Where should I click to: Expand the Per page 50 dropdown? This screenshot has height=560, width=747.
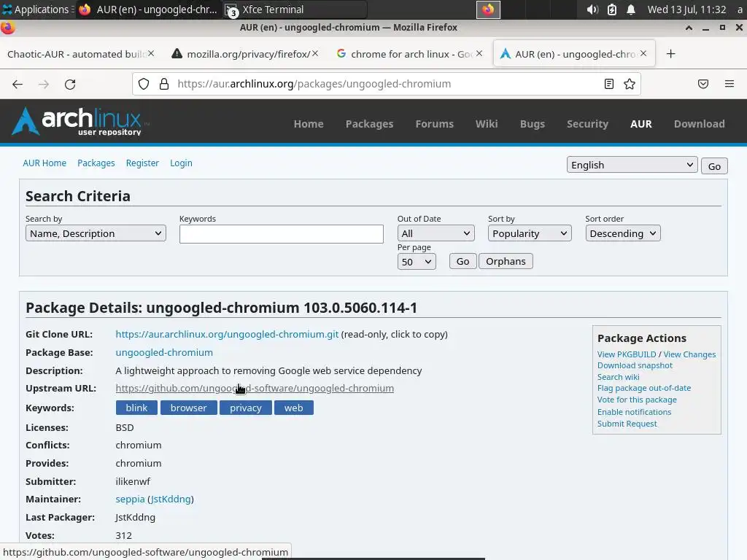click(417, 262)
